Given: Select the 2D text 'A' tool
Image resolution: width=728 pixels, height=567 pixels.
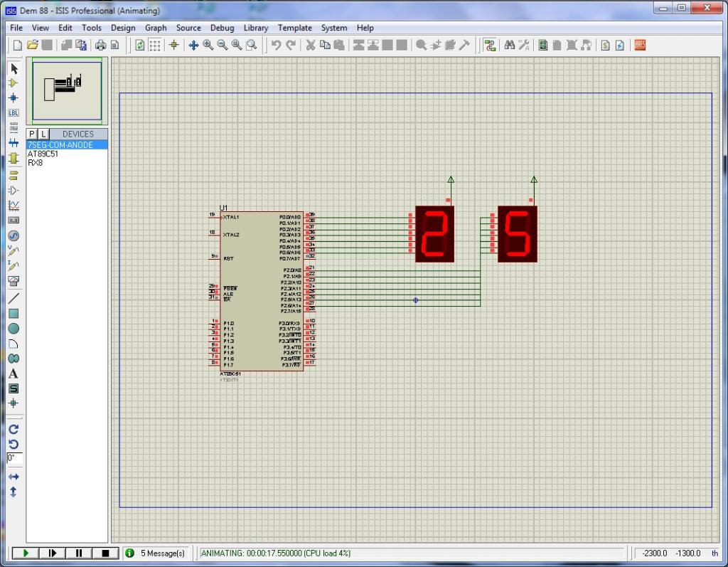Looking at the screenshot, I should point(13,373).
